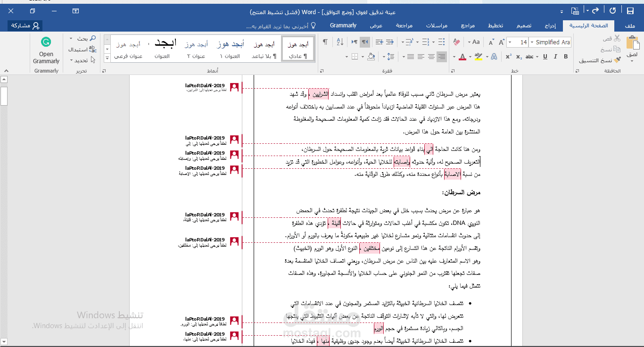Viewport: 644px width, 347px height.
Task: Save the document from Quick Access toolbar
Action: [x=630, y=10]
